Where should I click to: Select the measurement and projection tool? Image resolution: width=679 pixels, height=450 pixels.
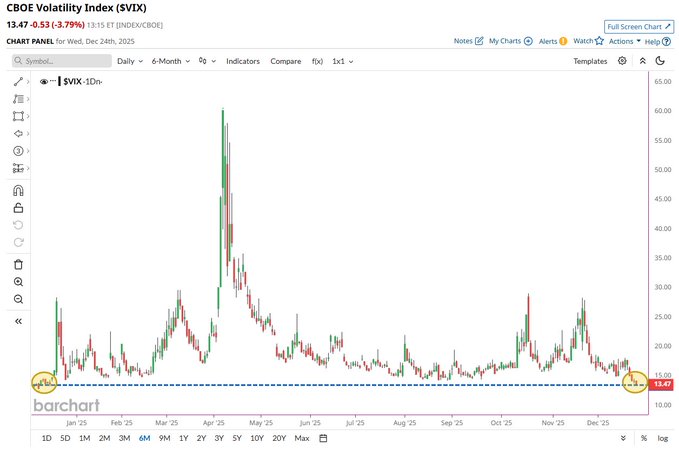(x=18, y=168)
